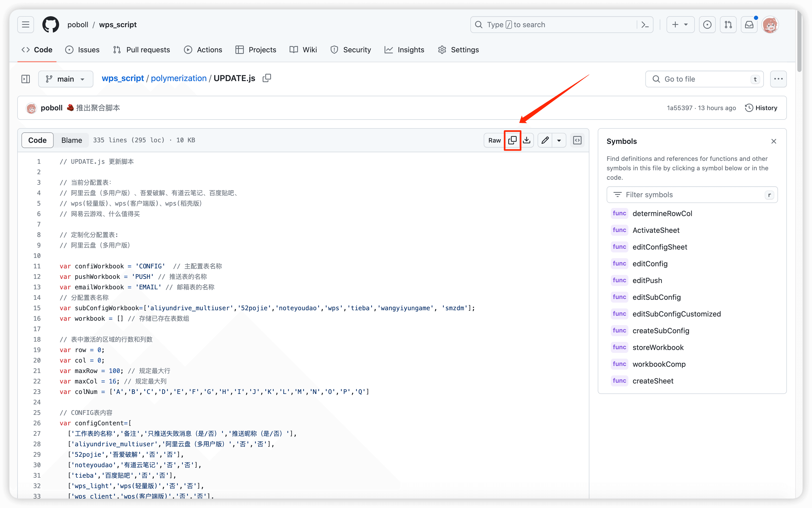Open the edit options chevron dropdown

coord(559,140)
